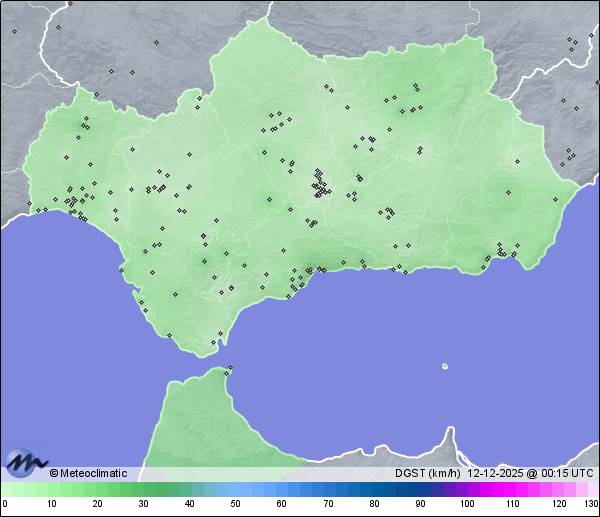
Task: Select the 0 value on the color scale
Action: pos(4,503)
